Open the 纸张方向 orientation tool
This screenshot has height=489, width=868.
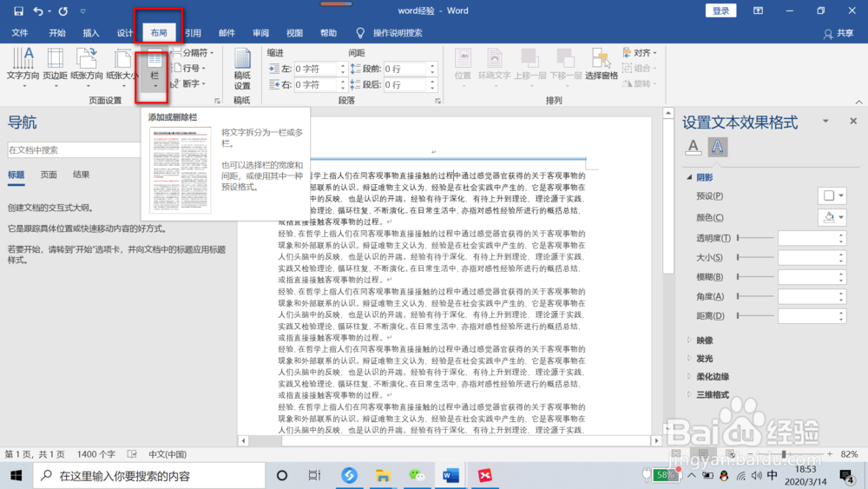pos(87,67)
